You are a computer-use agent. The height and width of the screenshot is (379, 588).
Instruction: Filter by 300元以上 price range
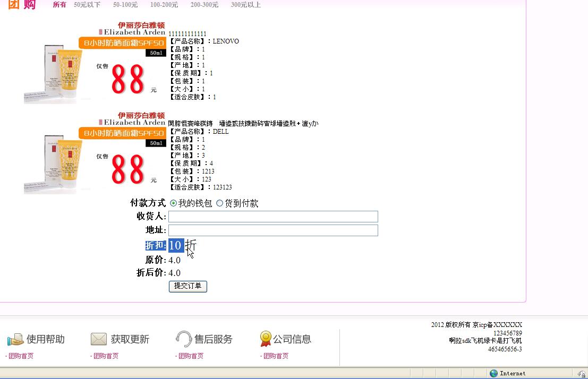click(x=245, y=5)
